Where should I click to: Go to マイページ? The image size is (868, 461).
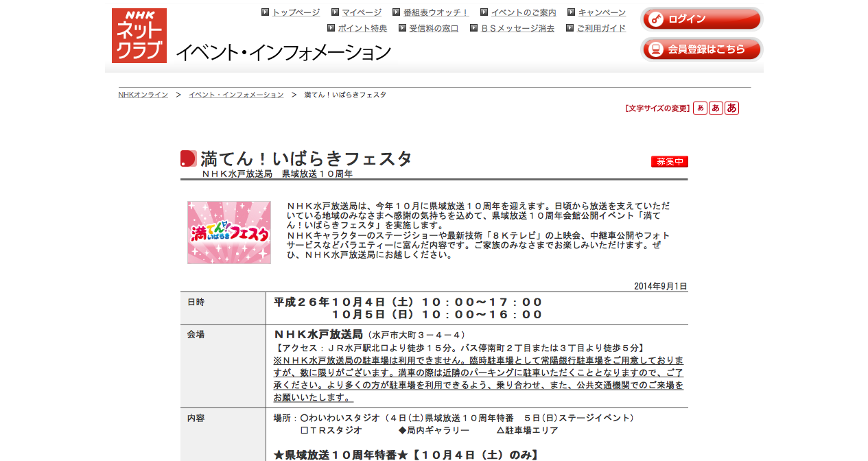pos(362,12)
